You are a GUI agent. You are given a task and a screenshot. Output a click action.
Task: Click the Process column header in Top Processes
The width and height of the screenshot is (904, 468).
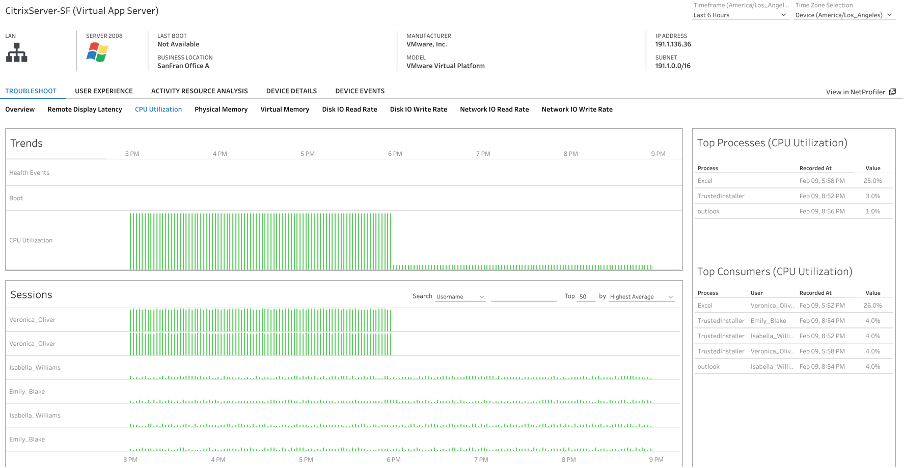point(707,168)
